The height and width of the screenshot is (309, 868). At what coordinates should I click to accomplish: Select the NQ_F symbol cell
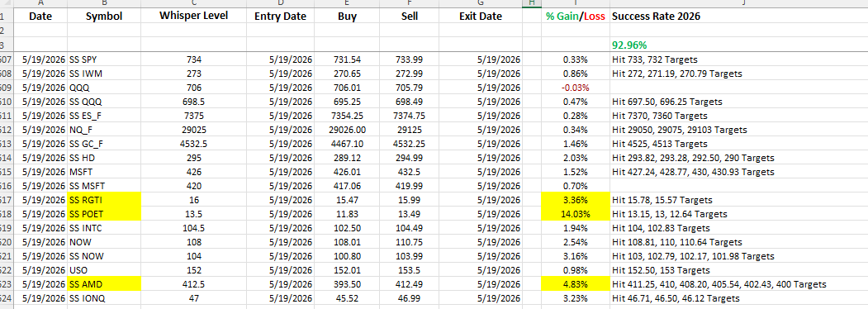pyautogui.click(x=104, y=130)
